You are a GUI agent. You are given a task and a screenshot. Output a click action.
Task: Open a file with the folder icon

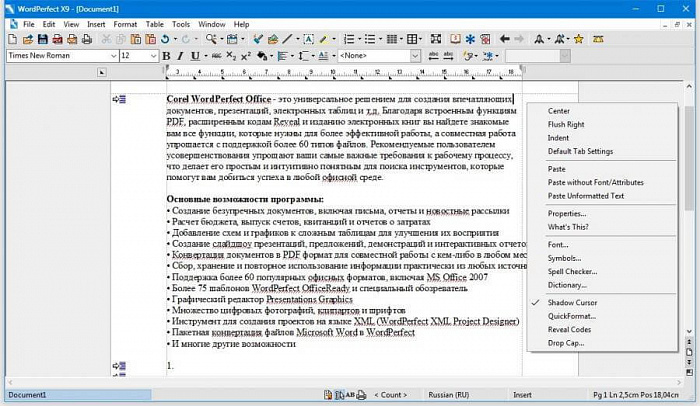pyautogui.click(x=28, y=39)
